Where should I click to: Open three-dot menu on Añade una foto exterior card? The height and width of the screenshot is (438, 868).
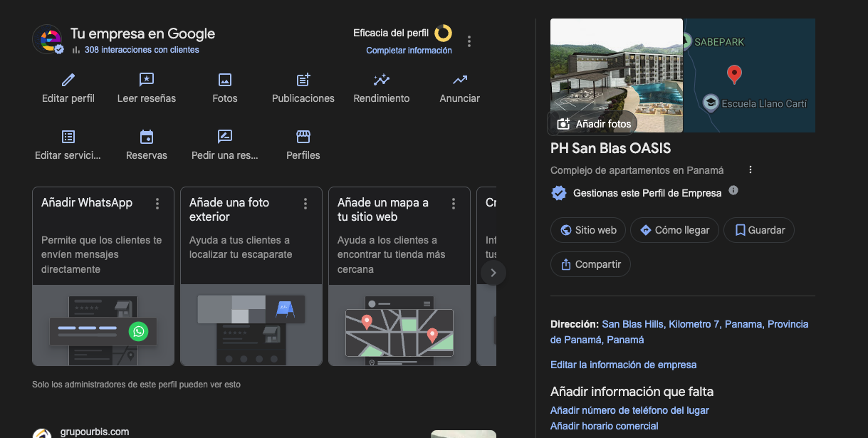(x=305, y=204)
